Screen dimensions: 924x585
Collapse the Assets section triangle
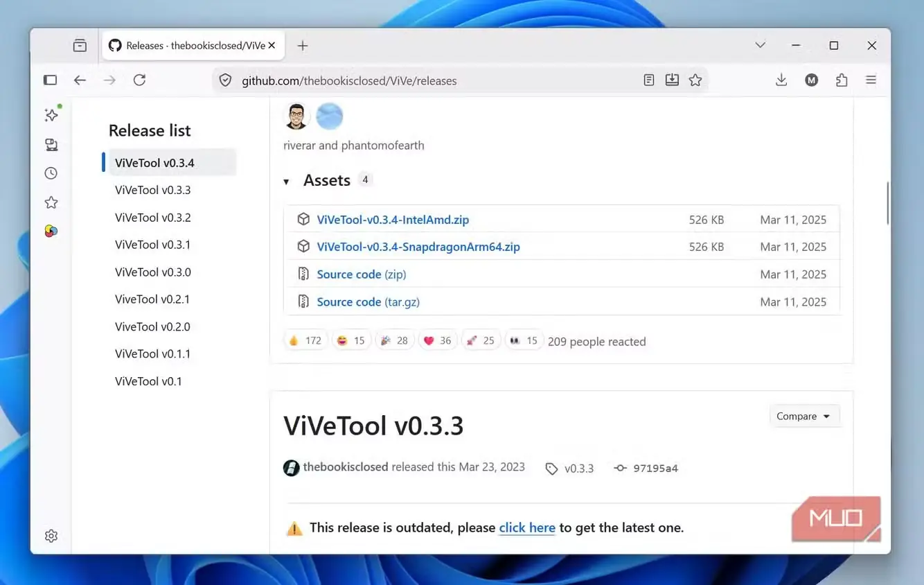(x=286, y=182)
